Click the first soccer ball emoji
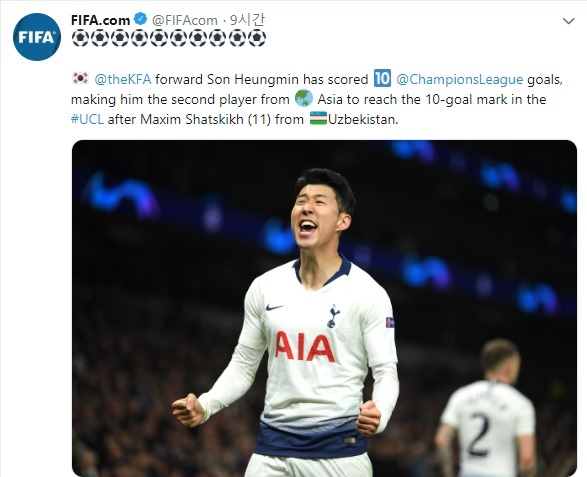Screen dimensions: 587x477 (x=80, y=39)
